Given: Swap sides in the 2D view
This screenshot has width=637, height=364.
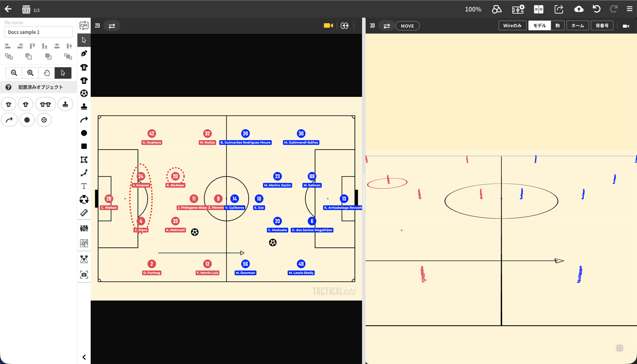Looking at the screenshot, I should point(111,26).
